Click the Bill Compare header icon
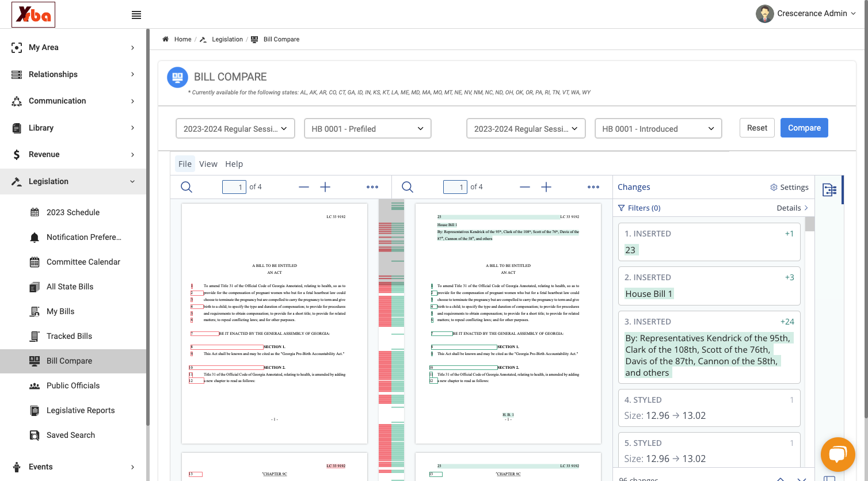 click(177, 77)
